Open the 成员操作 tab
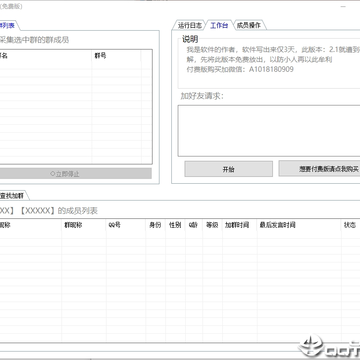 [x=249, y=25]
